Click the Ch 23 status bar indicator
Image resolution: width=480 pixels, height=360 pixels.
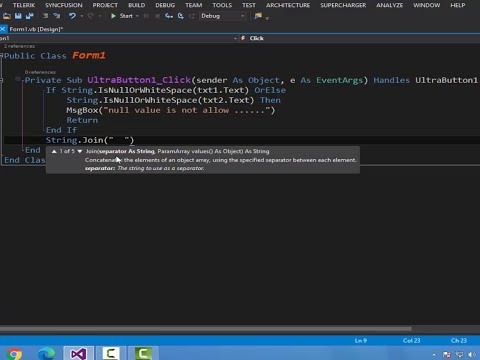(459, 340)
